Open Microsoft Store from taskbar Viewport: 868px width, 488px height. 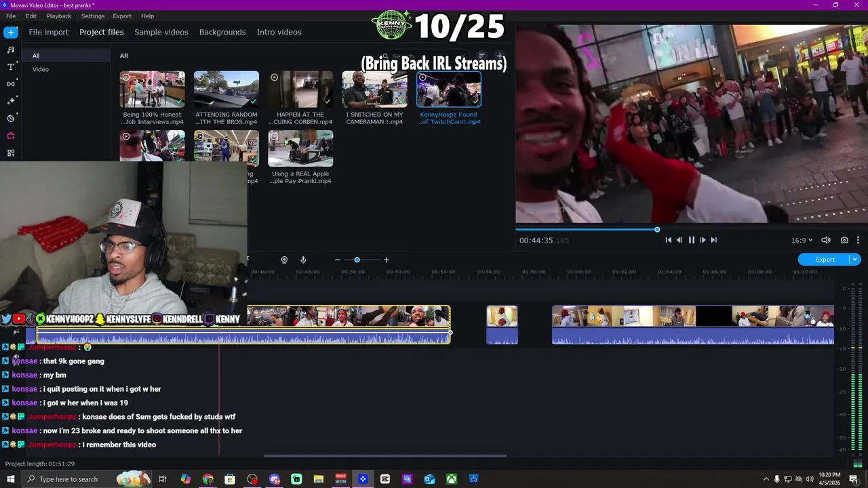pyautogui.click(x=230, y=479)
